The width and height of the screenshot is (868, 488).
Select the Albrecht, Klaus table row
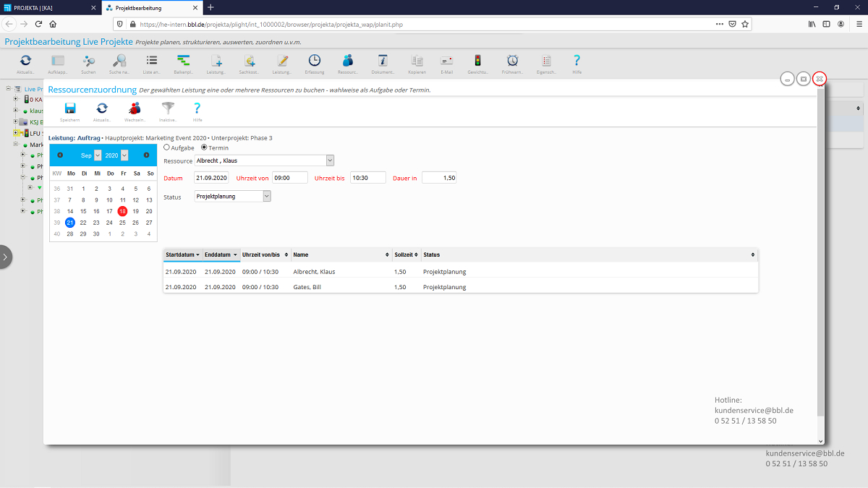coord(461,272)
